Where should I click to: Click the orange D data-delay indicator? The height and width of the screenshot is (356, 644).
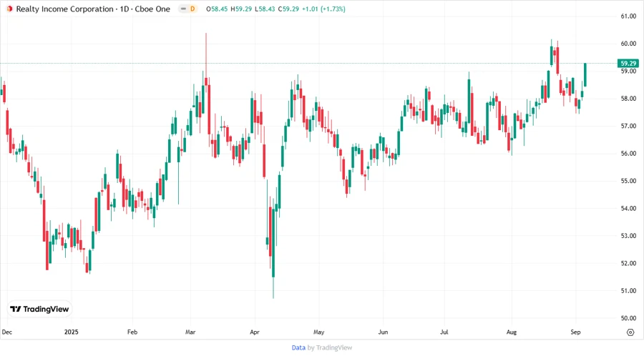(x=192, y=9)
